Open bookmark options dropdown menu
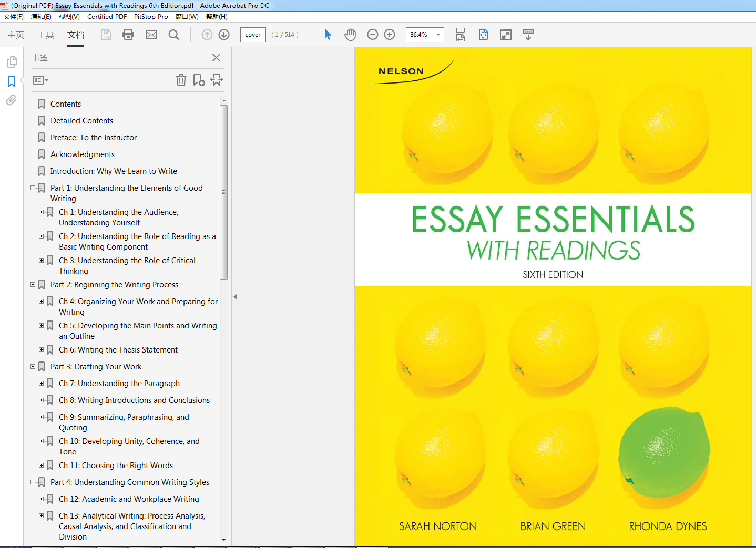 40,80
